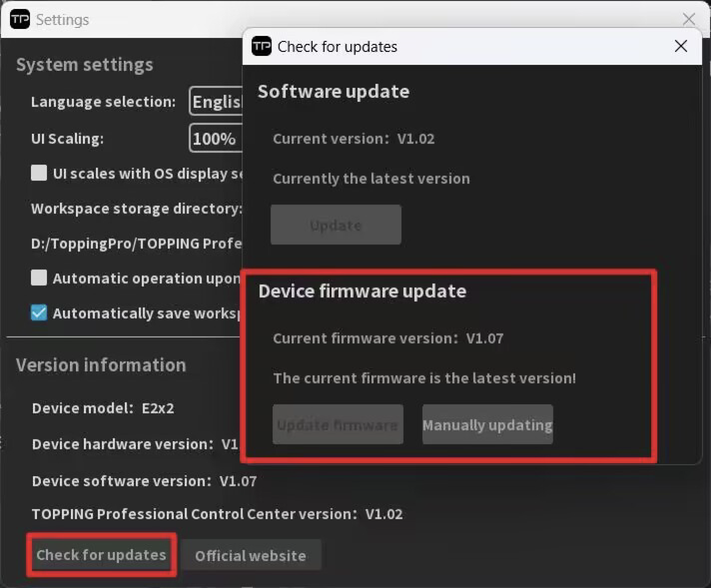Select the Version information section heading

click(101, 365)
